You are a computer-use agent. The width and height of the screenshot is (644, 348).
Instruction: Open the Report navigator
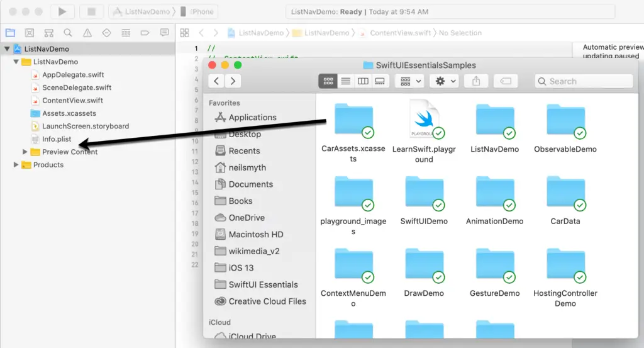(x=164, y=33)
